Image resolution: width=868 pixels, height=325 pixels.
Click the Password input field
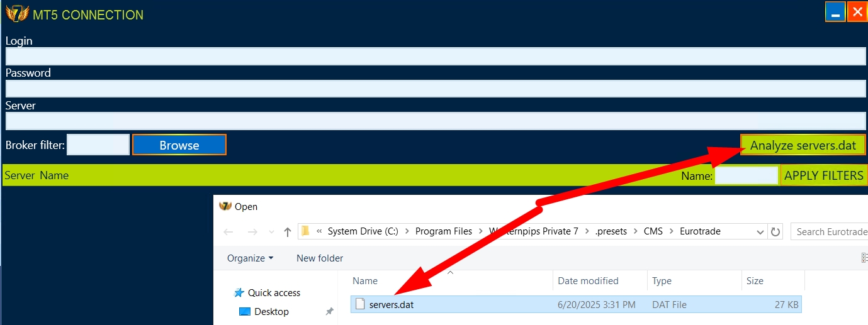(436, 89)
